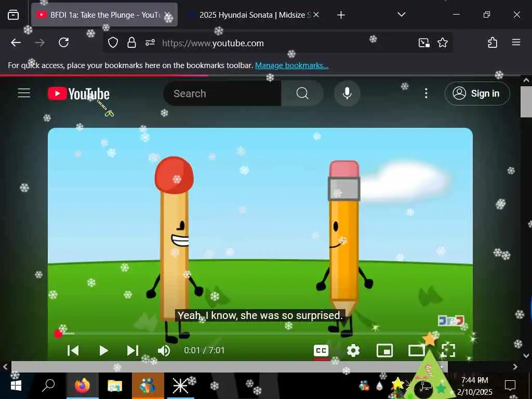
Task: Open the Windows Start menu
Action: point(16,385)
